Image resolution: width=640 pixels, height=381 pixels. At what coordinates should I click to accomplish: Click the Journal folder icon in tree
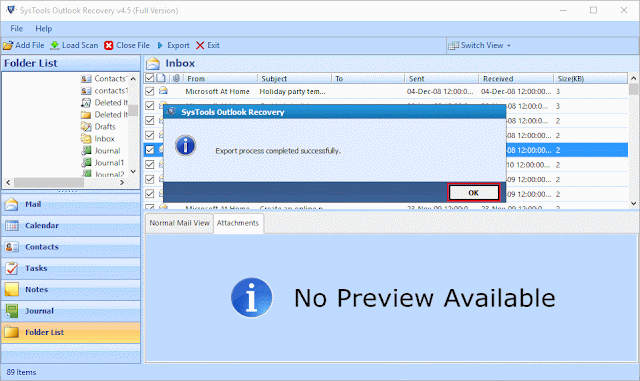pos(86,151)
